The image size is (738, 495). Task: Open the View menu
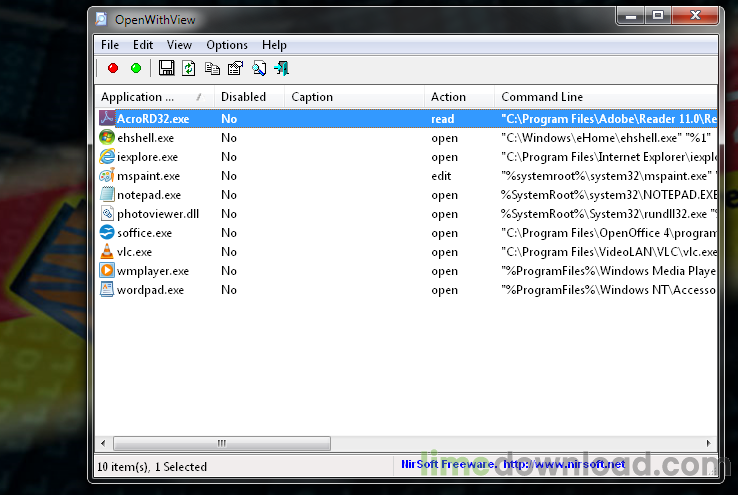click(x=179, y=45)
